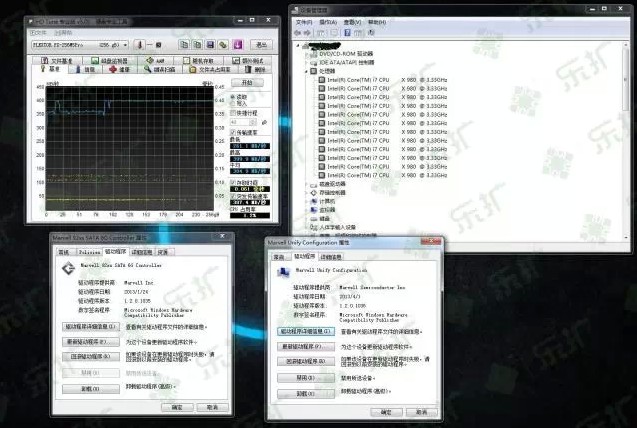
Task: Expand the IDE ATA/ATAPI controllers node
Action: pyautogui.click(x=306, y=63)
